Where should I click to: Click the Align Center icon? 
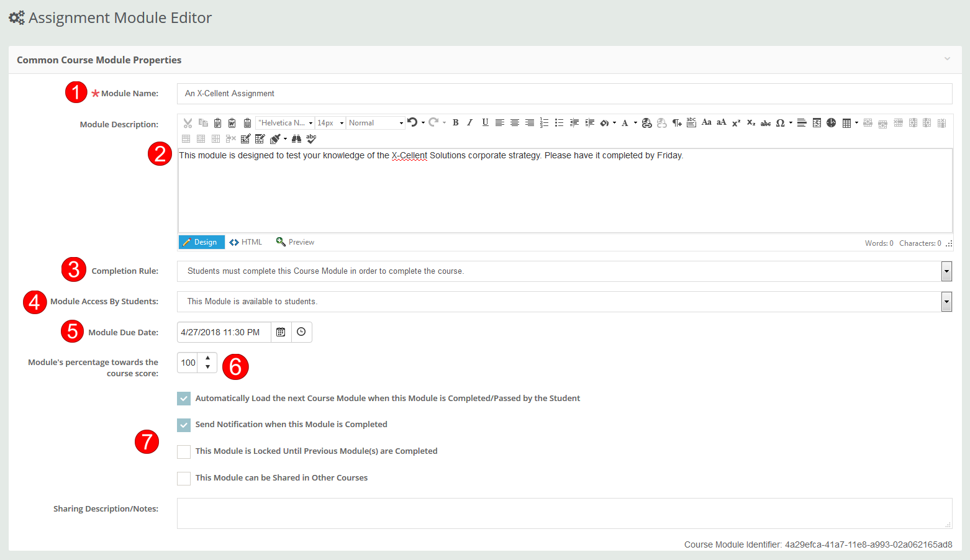coord(515,122)
